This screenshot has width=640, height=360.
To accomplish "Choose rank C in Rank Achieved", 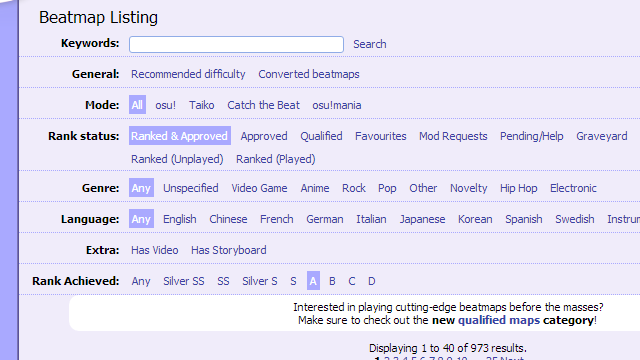I will pyautogui.click(x=352, y=281).
